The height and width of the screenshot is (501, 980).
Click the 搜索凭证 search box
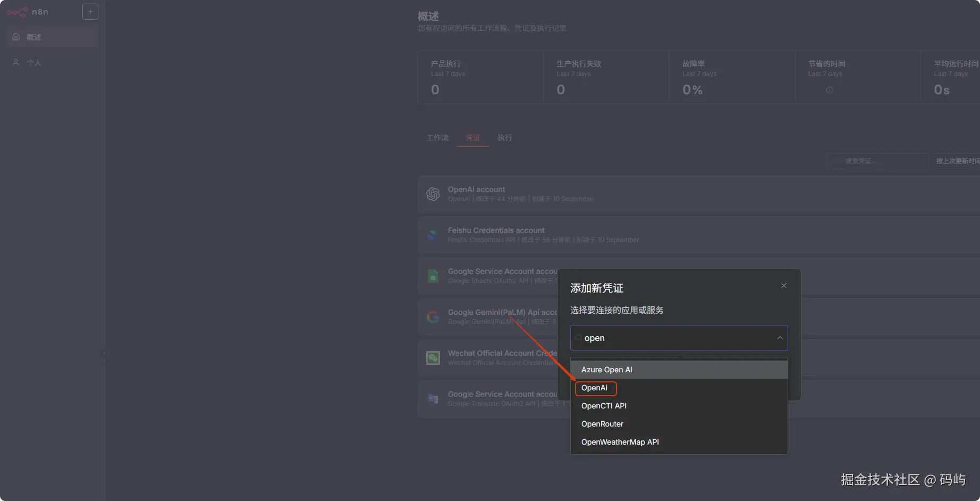(877, 161)
